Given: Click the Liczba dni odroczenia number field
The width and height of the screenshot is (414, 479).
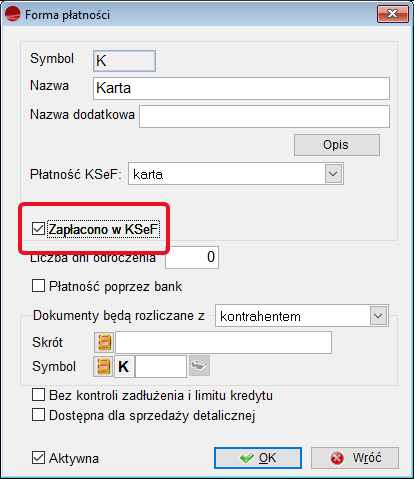Looking at the screenshot, I should [x=192, y=257].
